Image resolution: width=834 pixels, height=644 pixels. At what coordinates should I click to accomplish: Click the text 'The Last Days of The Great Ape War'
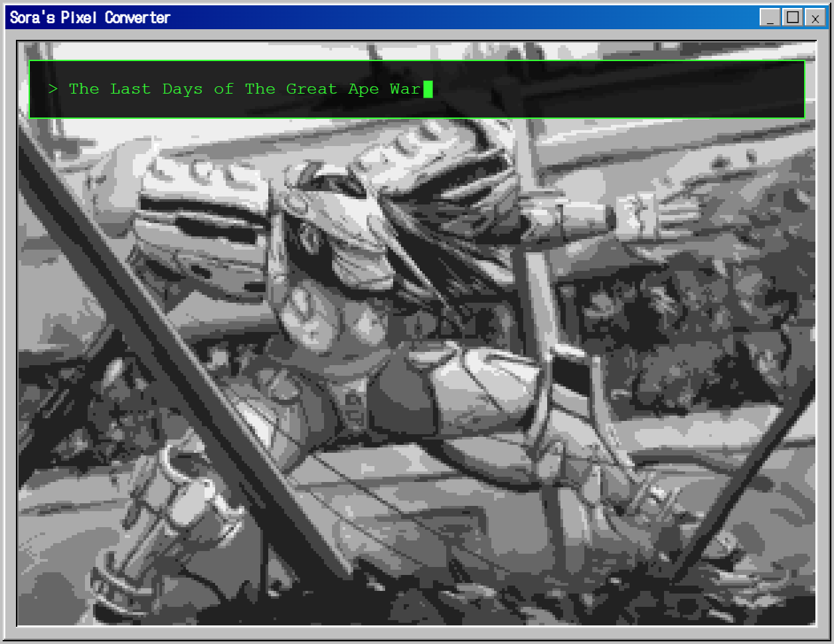tap(245, 89)
